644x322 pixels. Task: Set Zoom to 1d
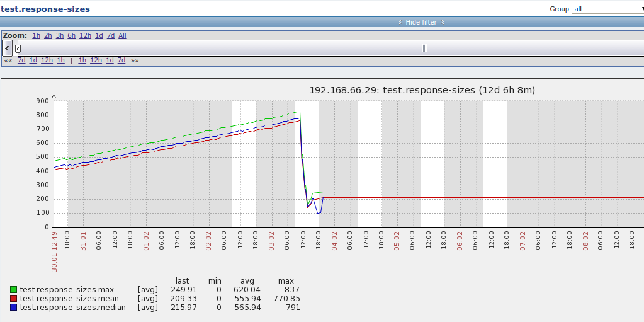99,35
